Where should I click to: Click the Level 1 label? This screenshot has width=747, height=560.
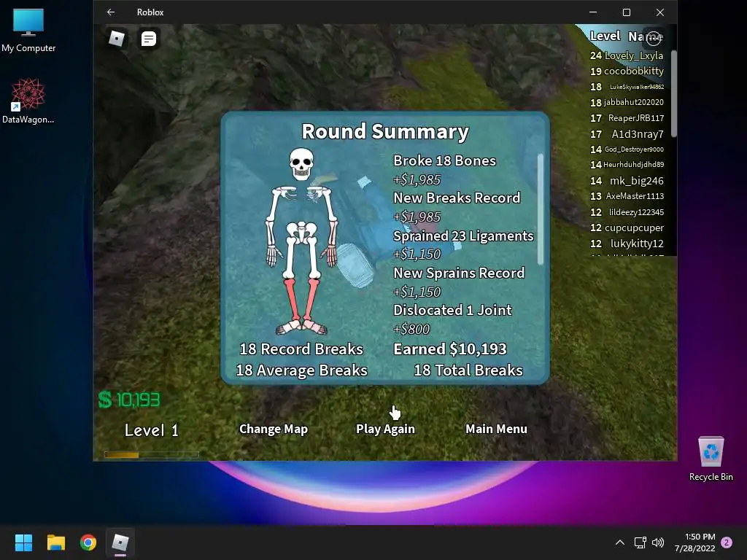coord(152,430)
